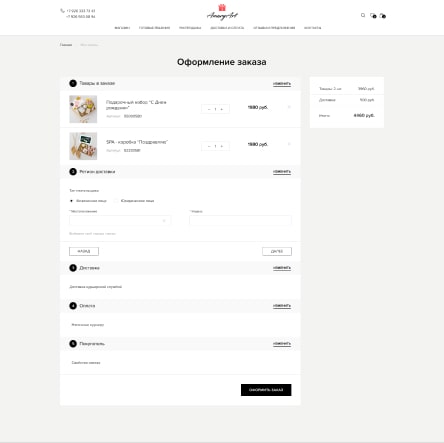Click the compare icon beside the search

click(x=373, y=16)
